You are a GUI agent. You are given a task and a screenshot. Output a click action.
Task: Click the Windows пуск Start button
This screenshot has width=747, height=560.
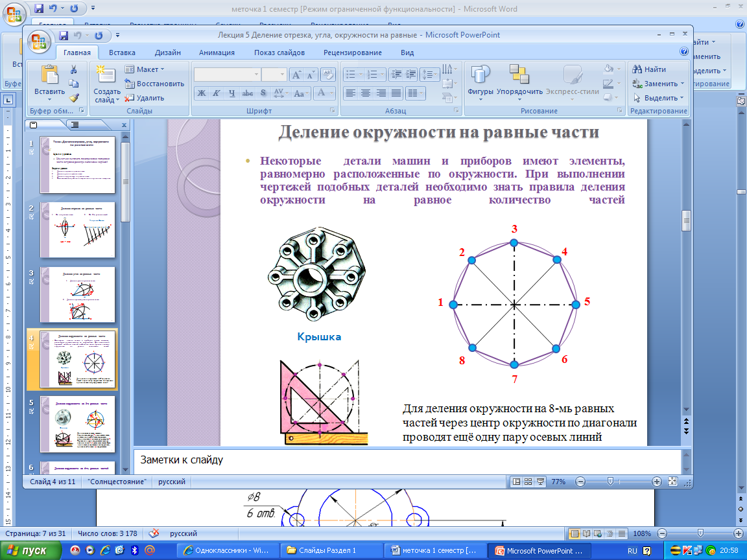point(30,550)
